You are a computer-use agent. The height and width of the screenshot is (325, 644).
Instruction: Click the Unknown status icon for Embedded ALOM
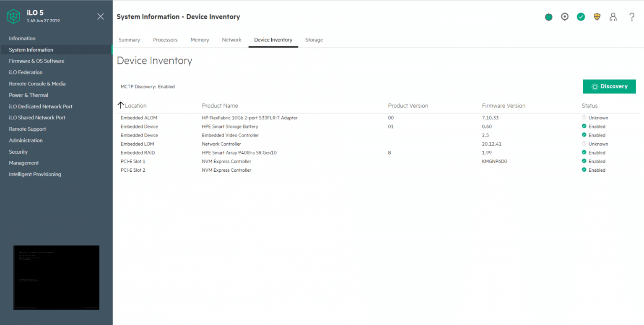coord(584,118)
